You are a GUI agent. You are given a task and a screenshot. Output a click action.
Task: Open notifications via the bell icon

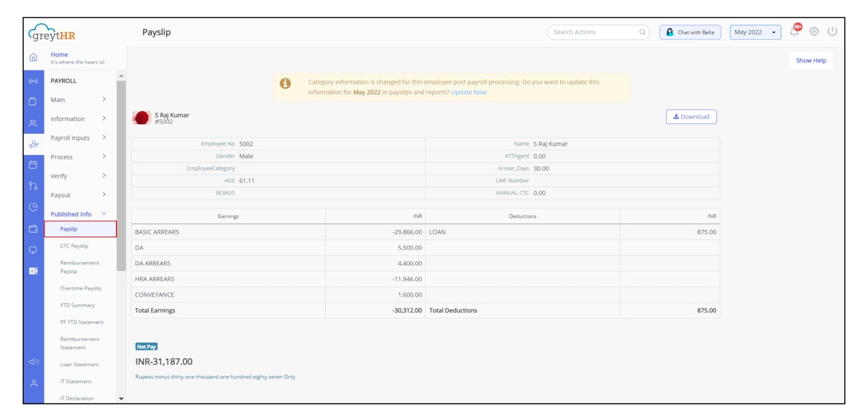click(x=794, y=31)
